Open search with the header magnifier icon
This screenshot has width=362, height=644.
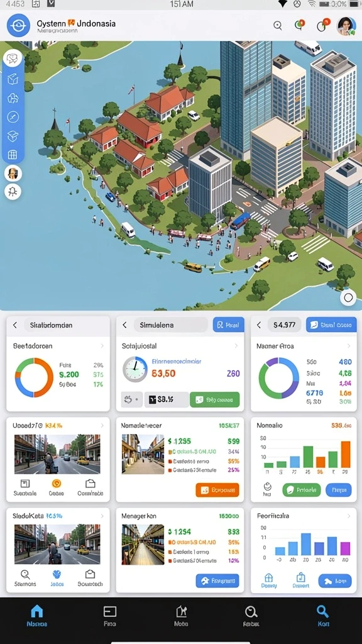[278, 25]
